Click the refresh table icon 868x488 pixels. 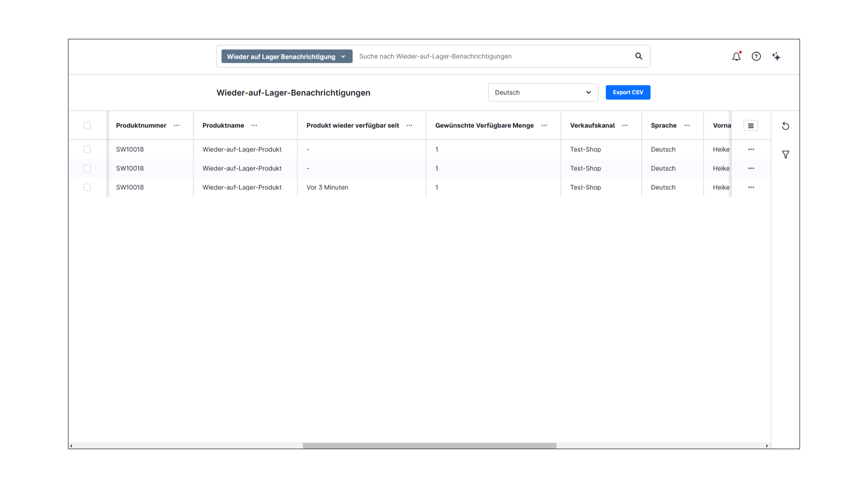786,126
